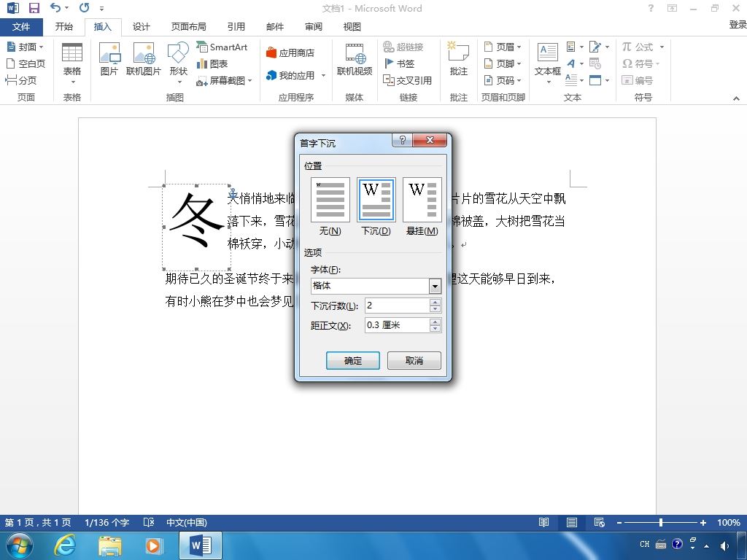Open the 字体 font dropdown showing 楷体

click(435, 286)
